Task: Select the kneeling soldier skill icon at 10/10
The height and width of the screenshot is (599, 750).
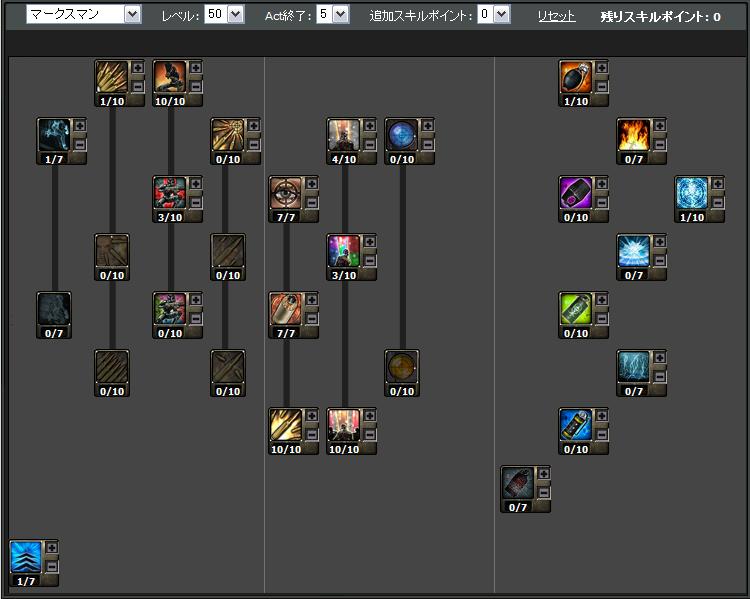Action: tap(170, 77)
